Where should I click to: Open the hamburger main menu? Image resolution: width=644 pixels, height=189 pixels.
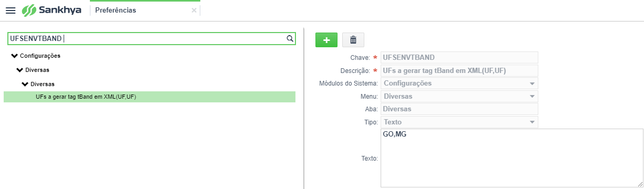coord(11,10)
